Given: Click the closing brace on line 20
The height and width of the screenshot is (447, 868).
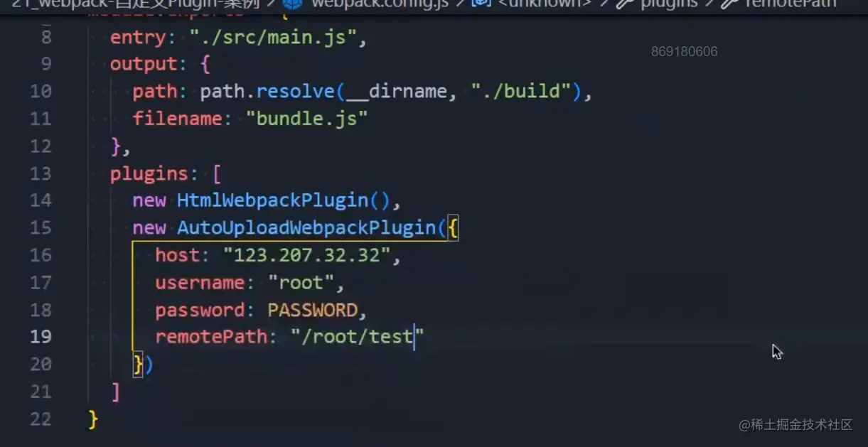Looking at the screenshot, I should click(138, 365).
